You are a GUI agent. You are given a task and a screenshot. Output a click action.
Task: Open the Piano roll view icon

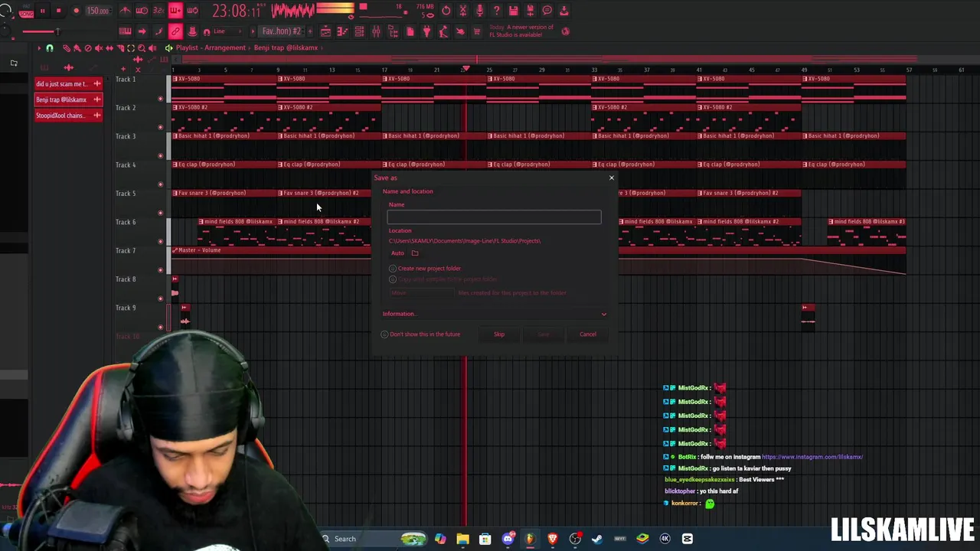click(x=342, y=31)
